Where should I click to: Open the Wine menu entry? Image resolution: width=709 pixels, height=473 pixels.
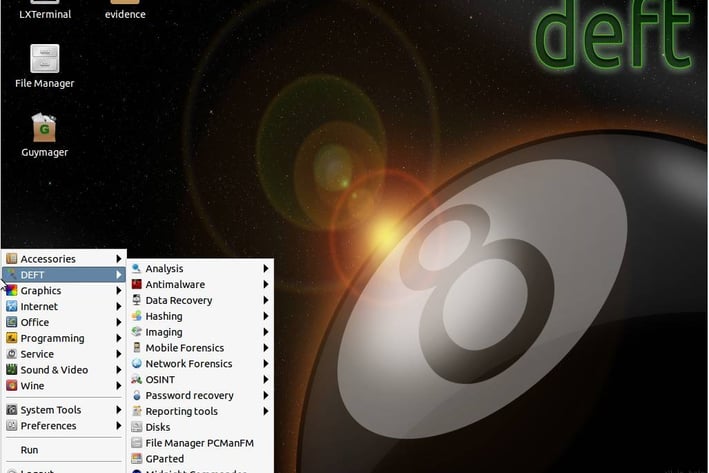tap(64, 385)
